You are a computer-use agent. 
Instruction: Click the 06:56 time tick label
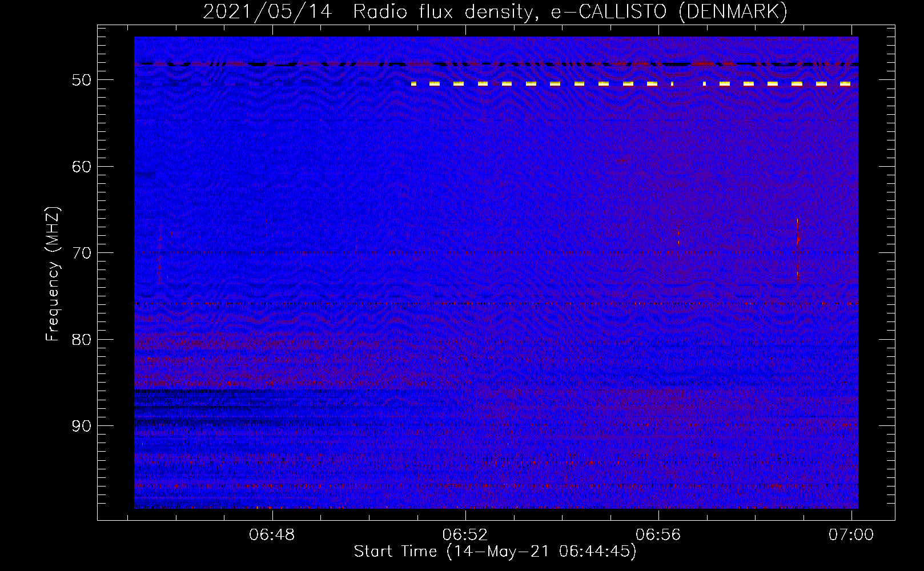coord(658,535)
